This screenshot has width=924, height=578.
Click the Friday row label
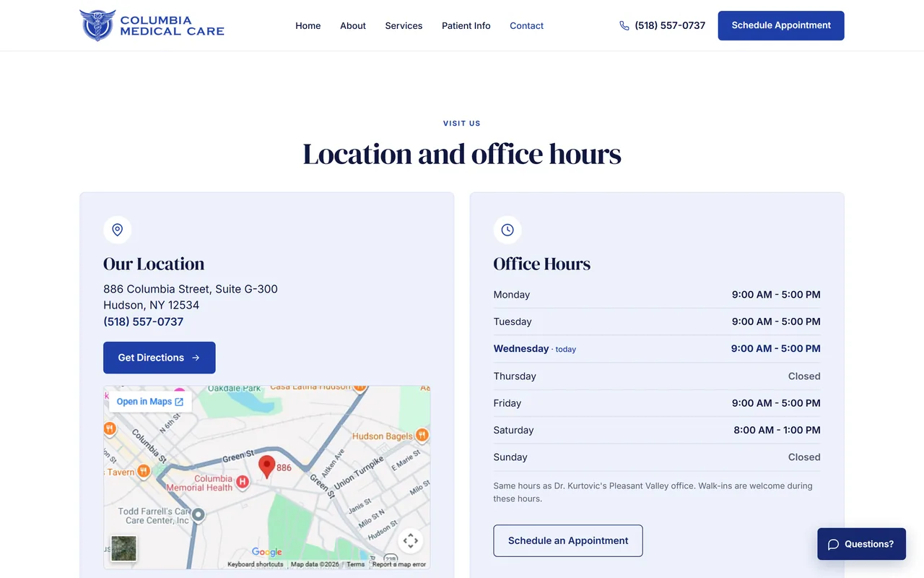tap(507, 403)
